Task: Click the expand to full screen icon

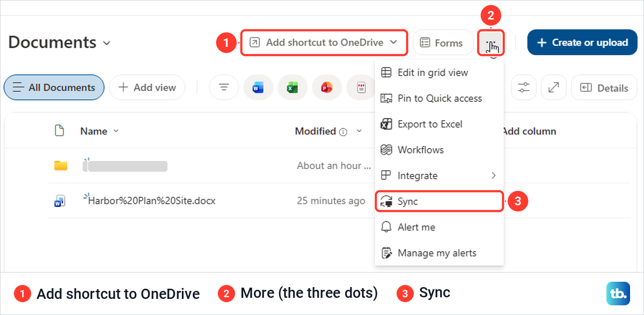Action: tap(554, 87)
